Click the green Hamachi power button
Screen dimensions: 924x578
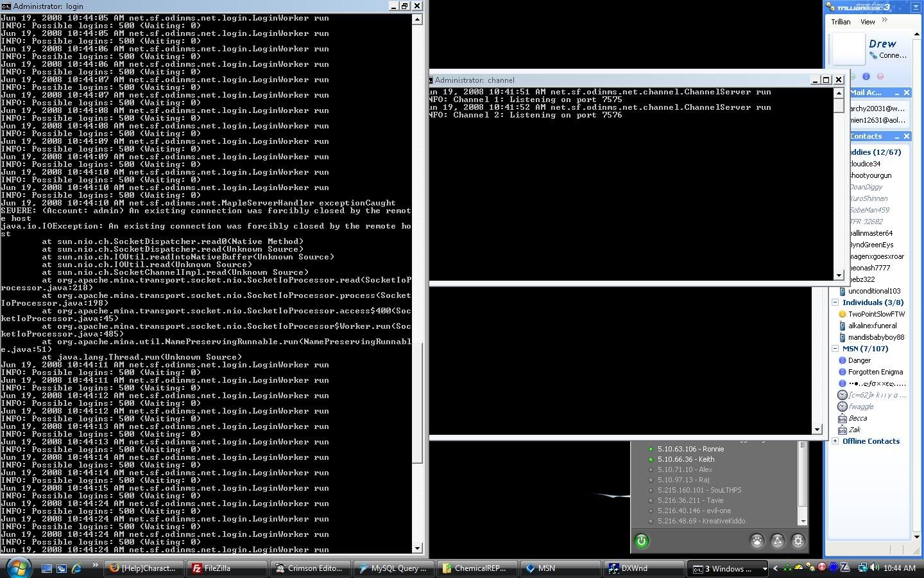(641, 541)
